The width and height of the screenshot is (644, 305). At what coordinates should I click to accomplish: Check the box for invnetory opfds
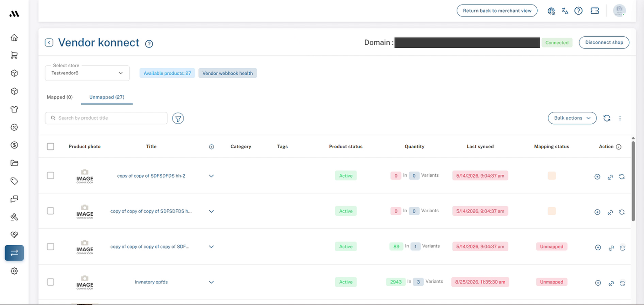pos(51,282)
